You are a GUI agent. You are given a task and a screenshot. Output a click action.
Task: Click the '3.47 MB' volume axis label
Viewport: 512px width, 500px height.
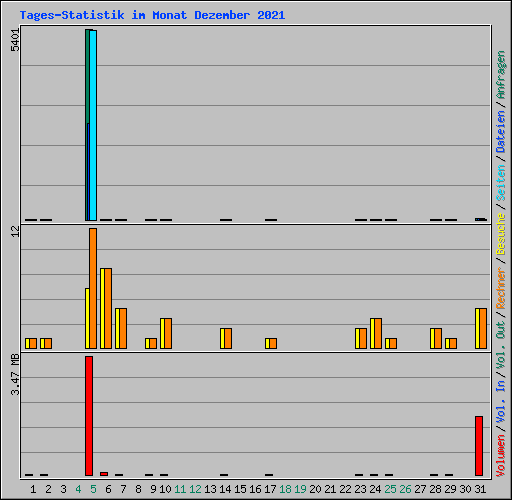point(15,375)
